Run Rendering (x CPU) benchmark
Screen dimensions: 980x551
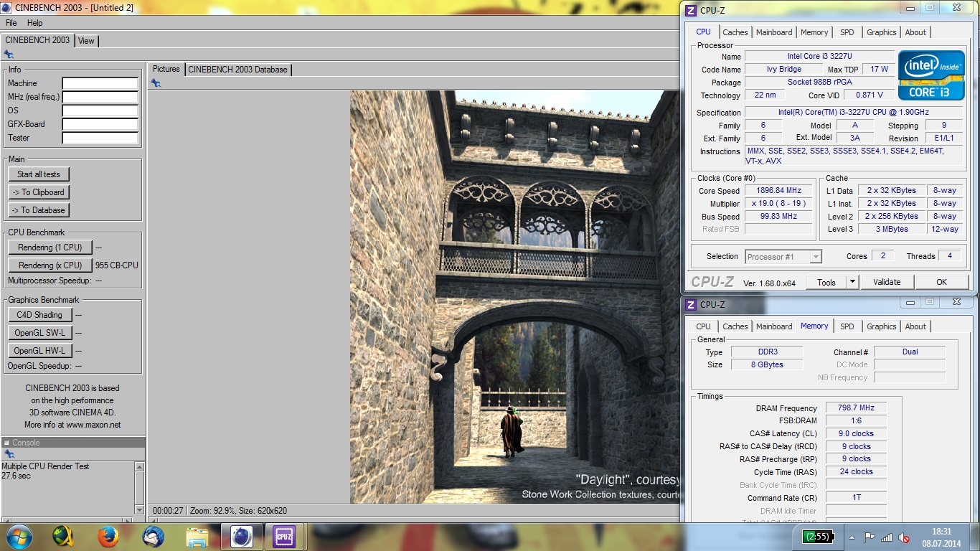pos(50,265)
